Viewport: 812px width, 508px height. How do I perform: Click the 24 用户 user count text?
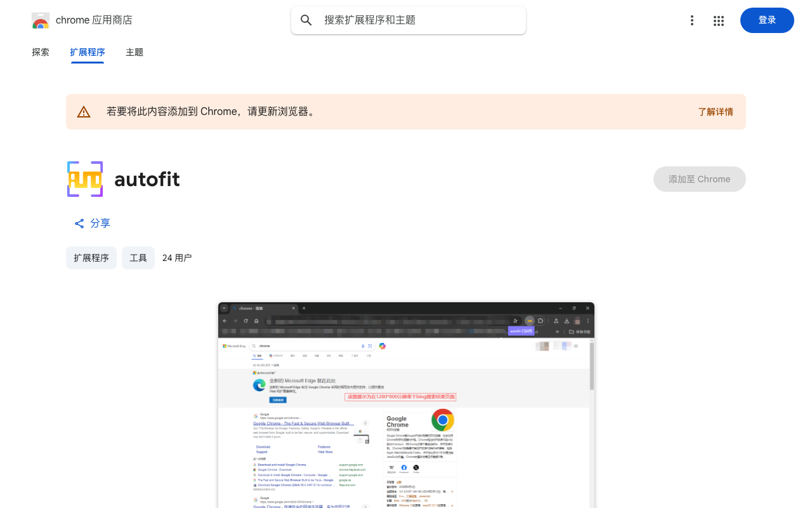[x=177, y=258]
